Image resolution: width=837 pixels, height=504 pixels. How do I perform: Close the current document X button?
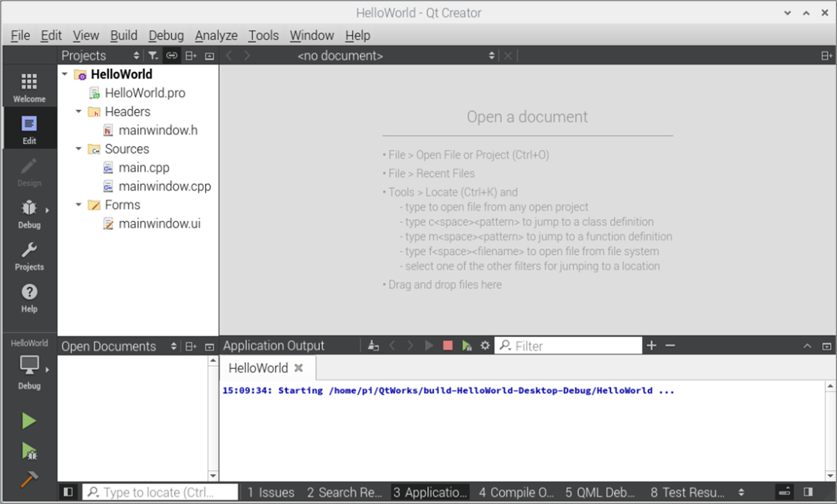pyautogui.click(x=508, y=55)
